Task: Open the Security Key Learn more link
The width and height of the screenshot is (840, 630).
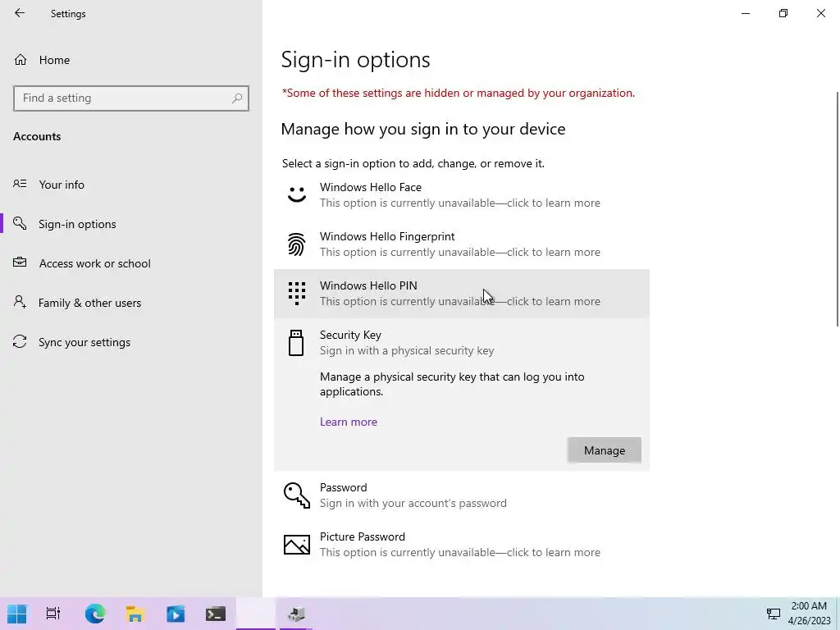Action: click(x=349, y=422)
